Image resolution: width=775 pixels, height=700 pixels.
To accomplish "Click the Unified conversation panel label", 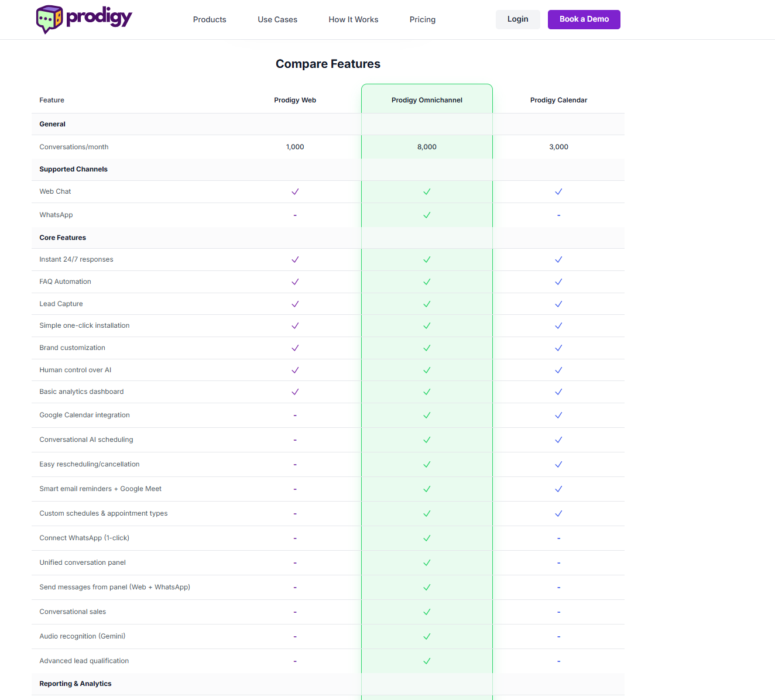I will coord(83,562).
